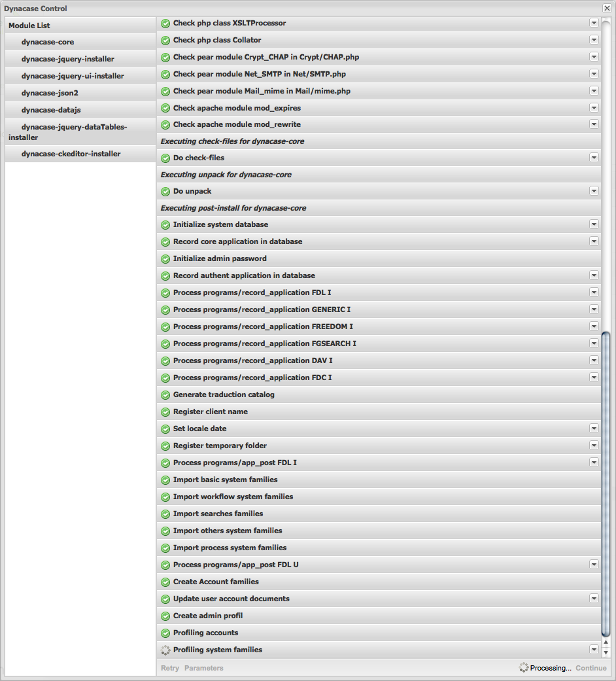Select dynacase-datajs module

pos(80,110)
